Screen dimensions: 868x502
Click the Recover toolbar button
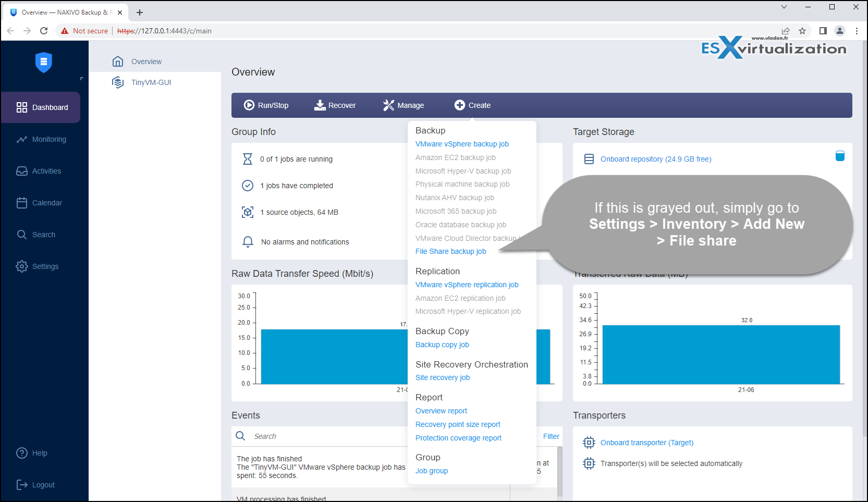coord(335,105)
